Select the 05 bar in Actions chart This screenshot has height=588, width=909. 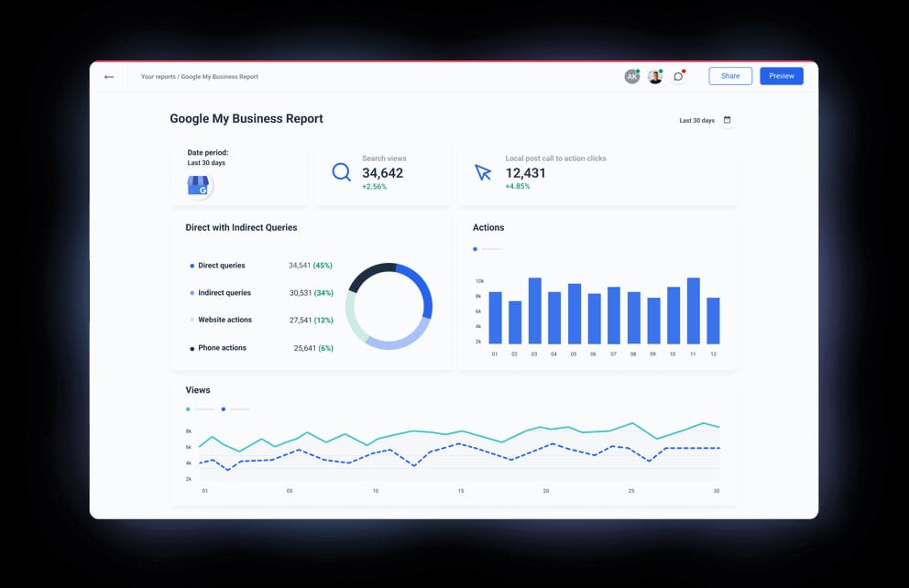(575, 313)
